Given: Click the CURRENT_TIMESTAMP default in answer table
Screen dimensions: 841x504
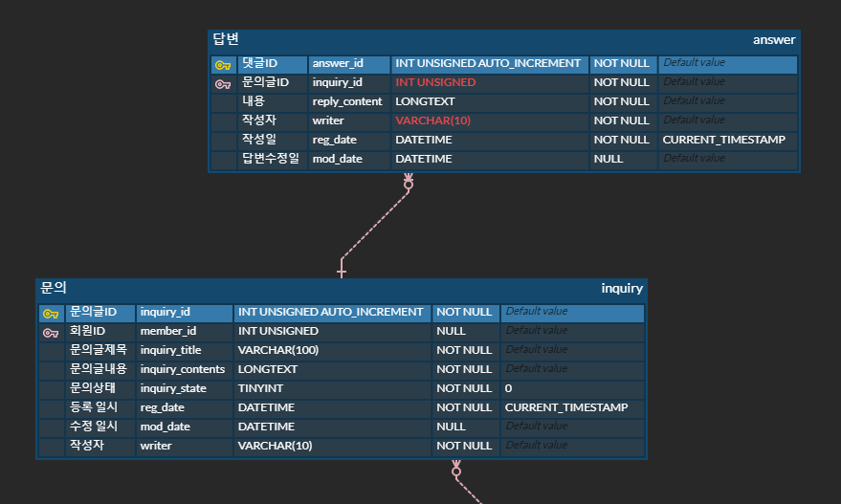Looking at the screenshot, I should (723, 140).
